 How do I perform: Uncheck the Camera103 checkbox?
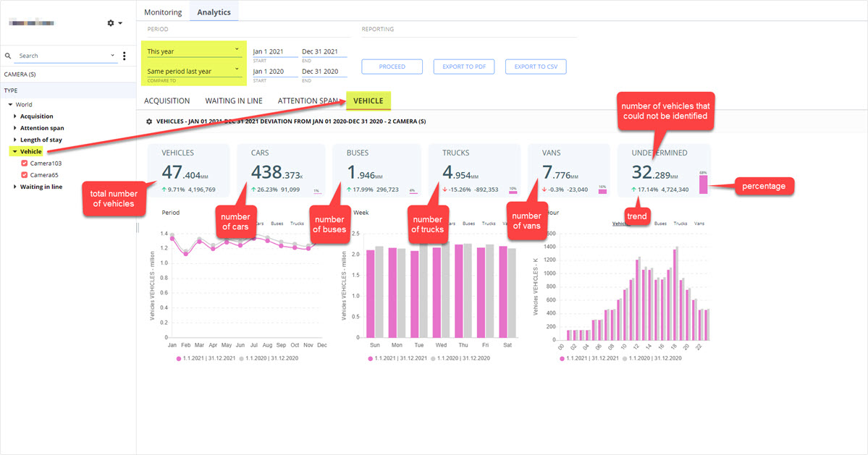pos(25,163)
